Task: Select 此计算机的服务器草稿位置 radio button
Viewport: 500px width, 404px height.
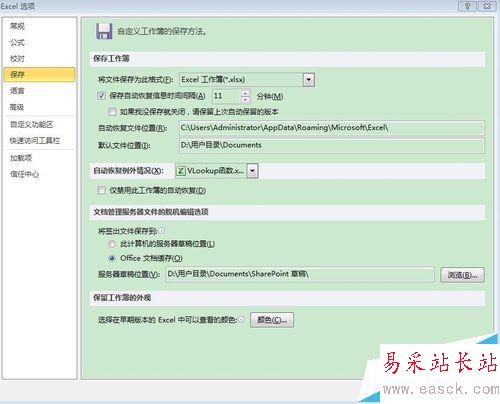Action: coord(112,244)
